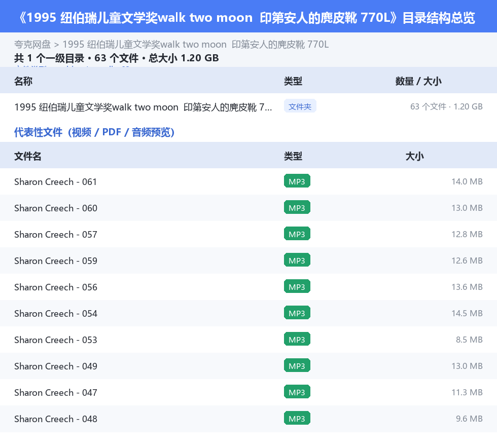
Task: Select the 12.6 MB size value
Action: click(467, 260)
